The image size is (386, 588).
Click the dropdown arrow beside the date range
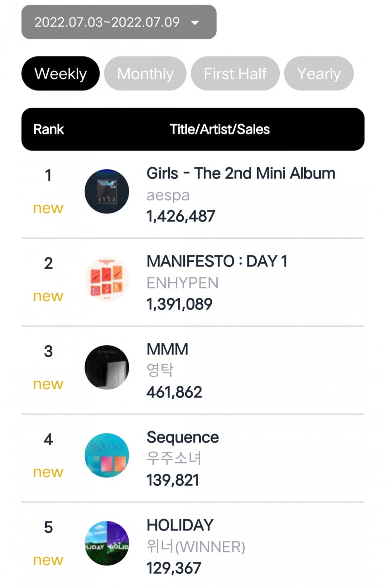[x=195, y=23]
